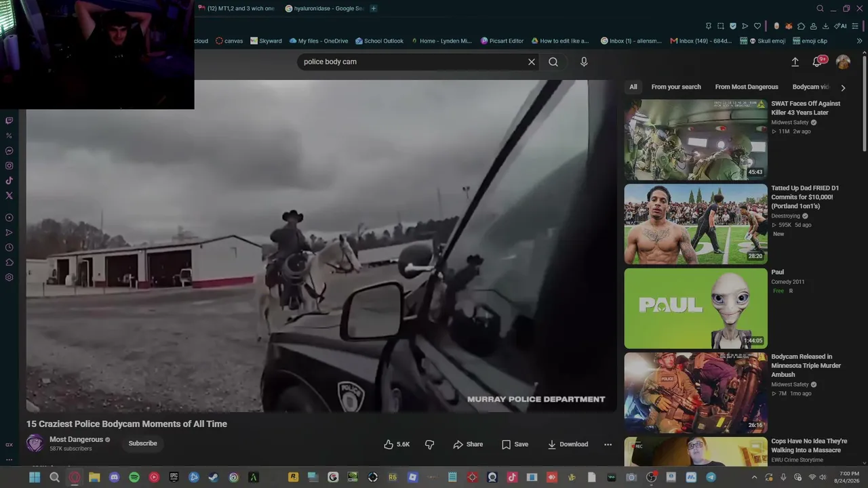Open Tatted Up Dad FRIED D1 thumbnail
868x488 pixels.
click(696, 224)
